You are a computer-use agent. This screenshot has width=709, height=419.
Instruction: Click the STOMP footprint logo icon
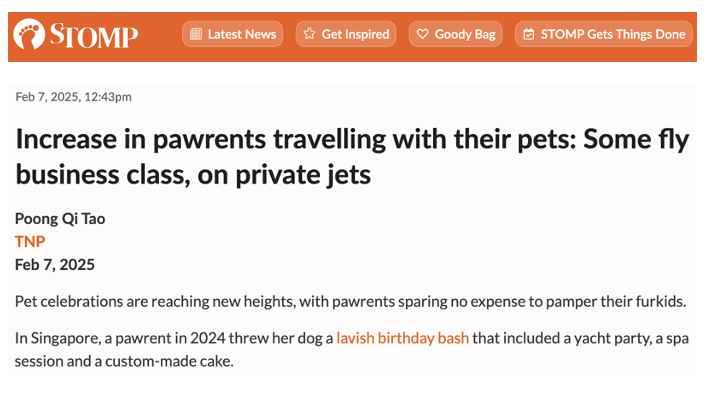pos(29,34)
